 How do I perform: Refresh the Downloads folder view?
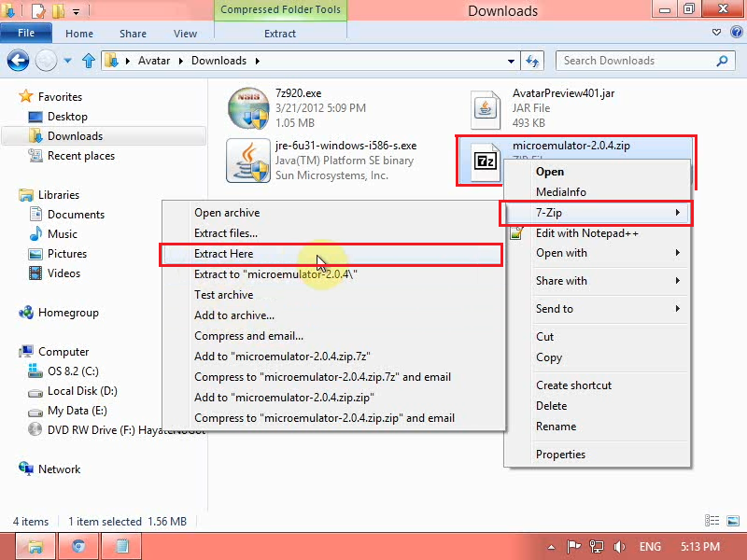pos(532,61)
